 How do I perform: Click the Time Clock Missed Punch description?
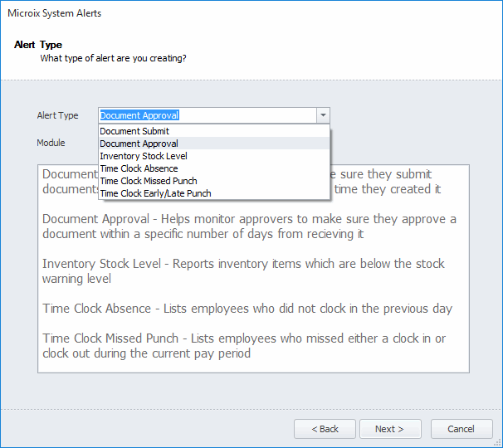coord(244,346)
